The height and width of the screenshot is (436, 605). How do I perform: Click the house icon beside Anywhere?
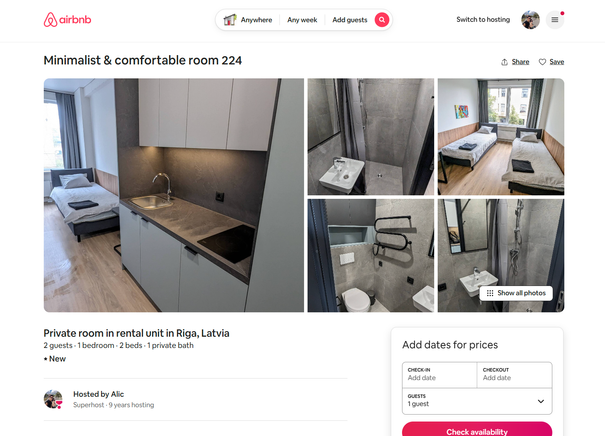(230, 20)
